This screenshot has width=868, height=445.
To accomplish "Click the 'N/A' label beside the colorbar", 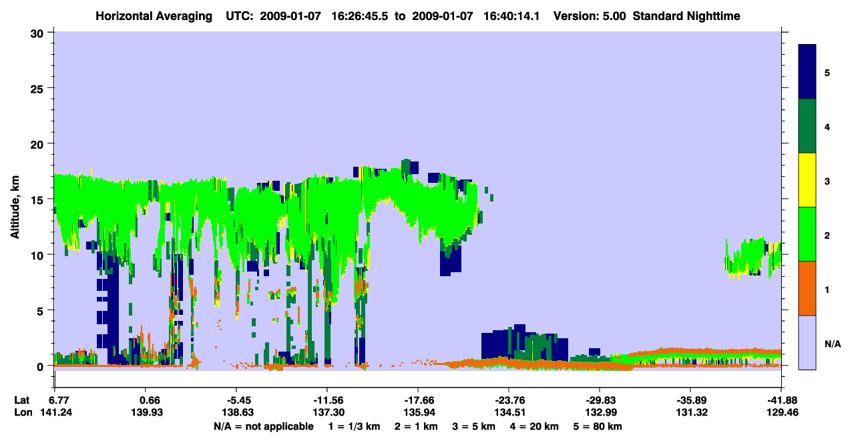I will [833, 344].
